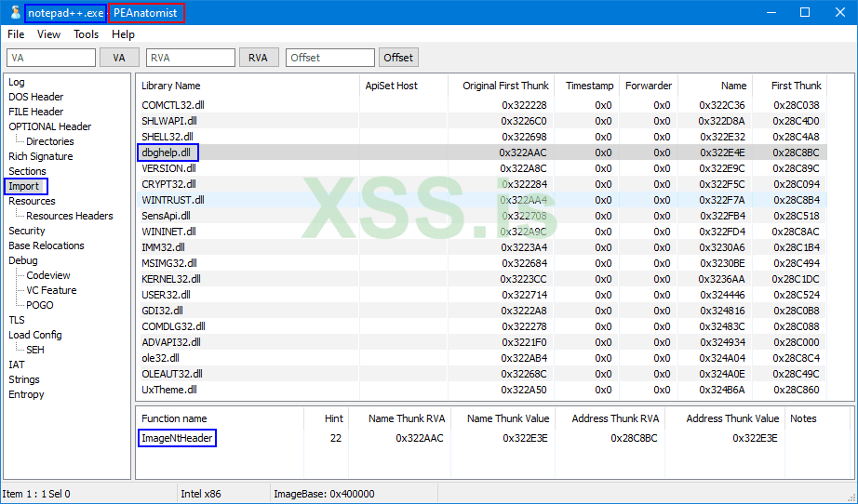Select Base Relocations in sidebar

click(x=47, y=245)
